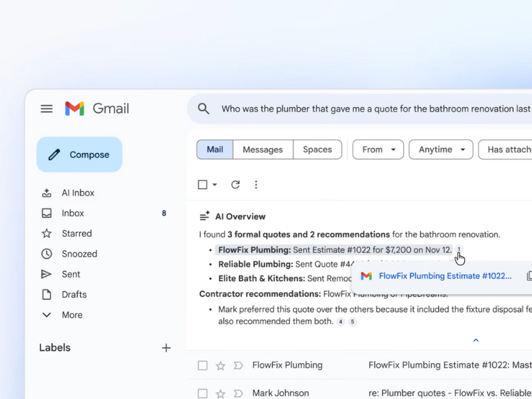
Task: Click citation chip 1 after FlowFix line
Action: click(459, 249)
